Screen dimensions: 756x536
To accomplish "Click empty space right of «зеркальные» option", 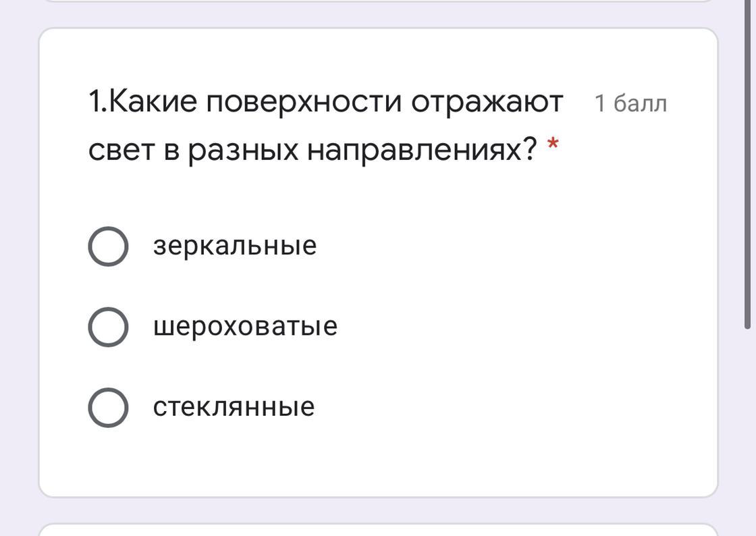I will [516, 246].
